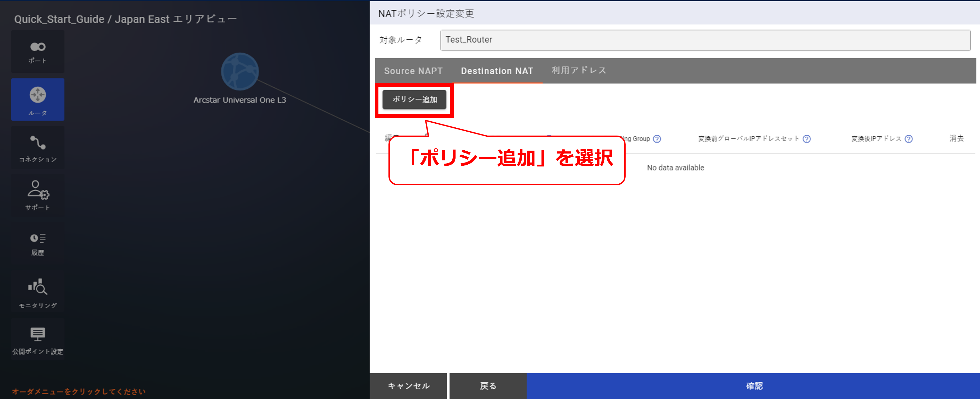Open the コネクション sidebar menu
980x399 pixels.
38,148
